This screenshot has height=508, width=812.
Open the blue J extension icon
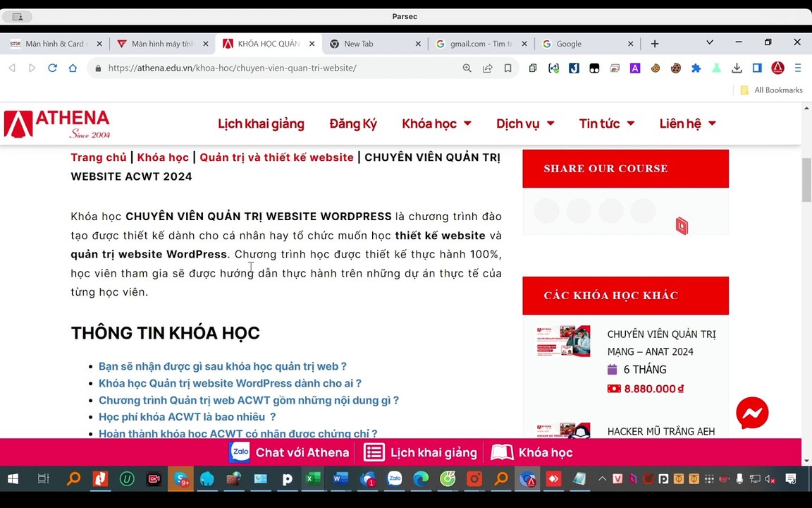pyautogui.click(x=574, y=68)
